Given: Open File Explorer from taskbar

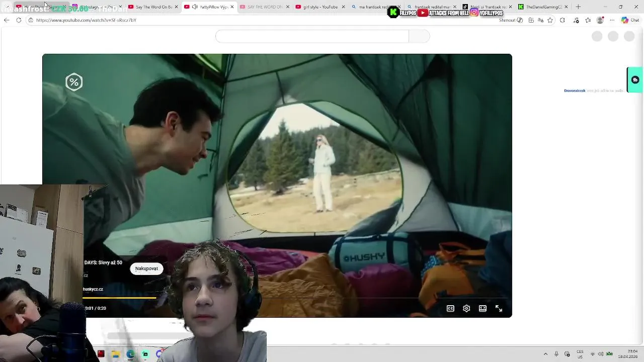Looking at the screenshot, I should point(115,354).
